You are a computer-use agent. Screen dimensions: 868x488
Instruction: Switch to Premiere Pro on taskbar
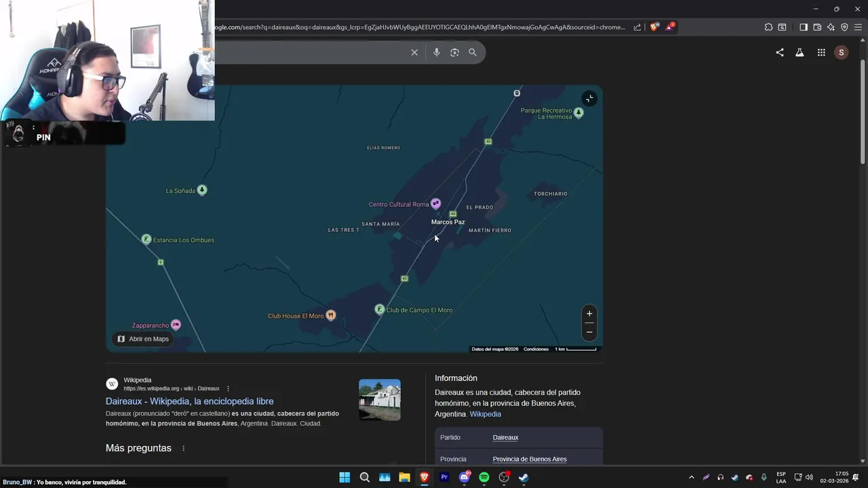(x=444, y=477)
